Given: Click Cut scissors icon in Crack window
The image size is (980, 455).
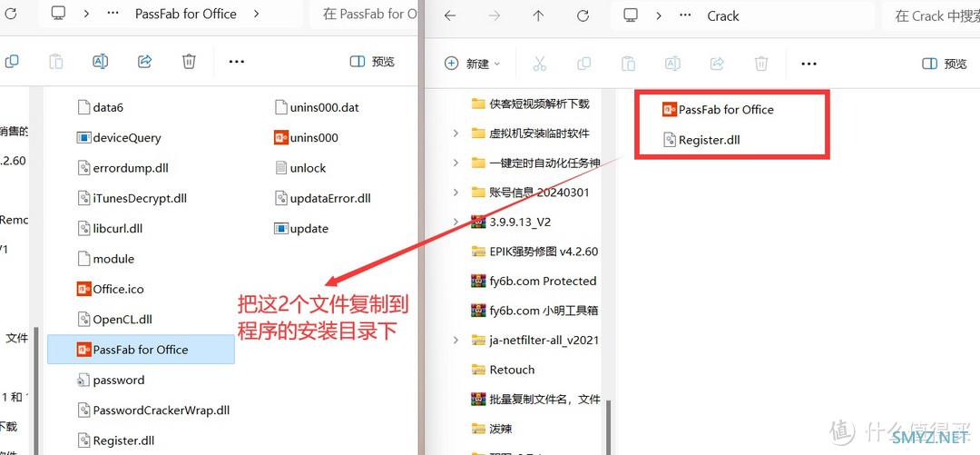Looking at the screenshot, I should pyautogui.click(x=539, y=64).
